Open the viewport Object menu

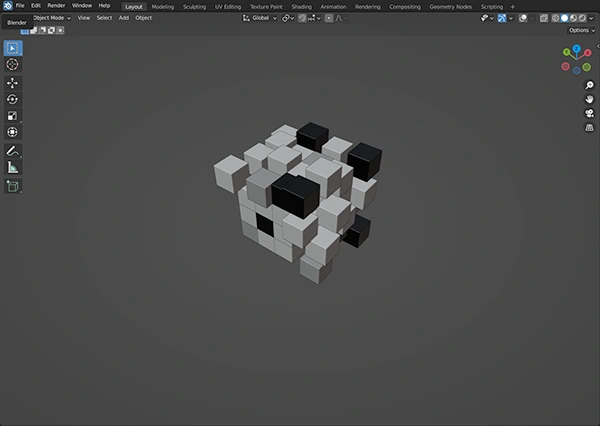click(143, 18)
